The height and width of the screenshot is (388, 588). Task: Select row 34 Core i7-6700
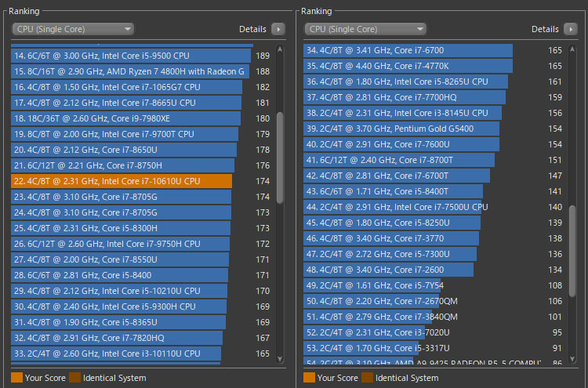pyautogui.click(x=433, y=50)
